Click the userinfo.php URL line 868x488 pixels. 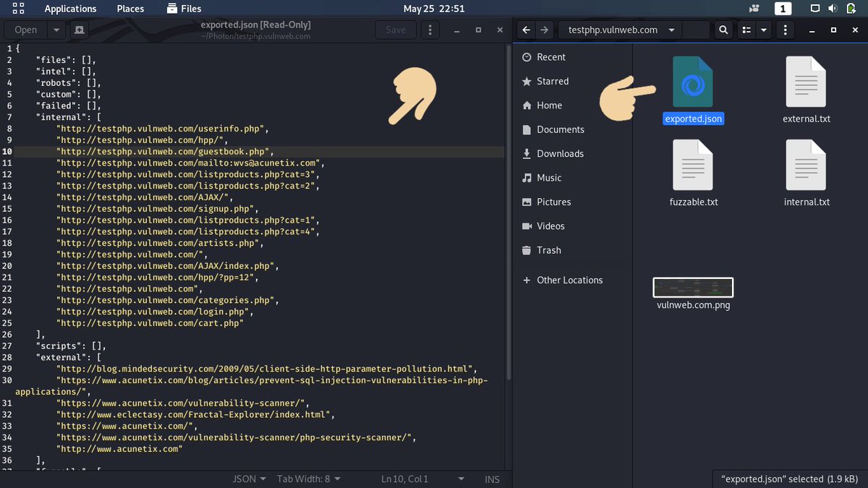click(162, 129)
